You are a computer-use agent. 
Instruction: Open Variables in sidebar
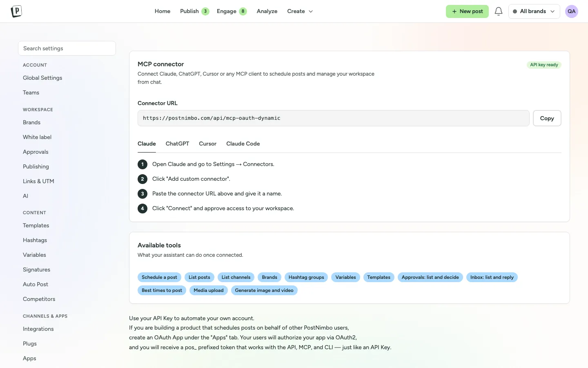[34, 255]
